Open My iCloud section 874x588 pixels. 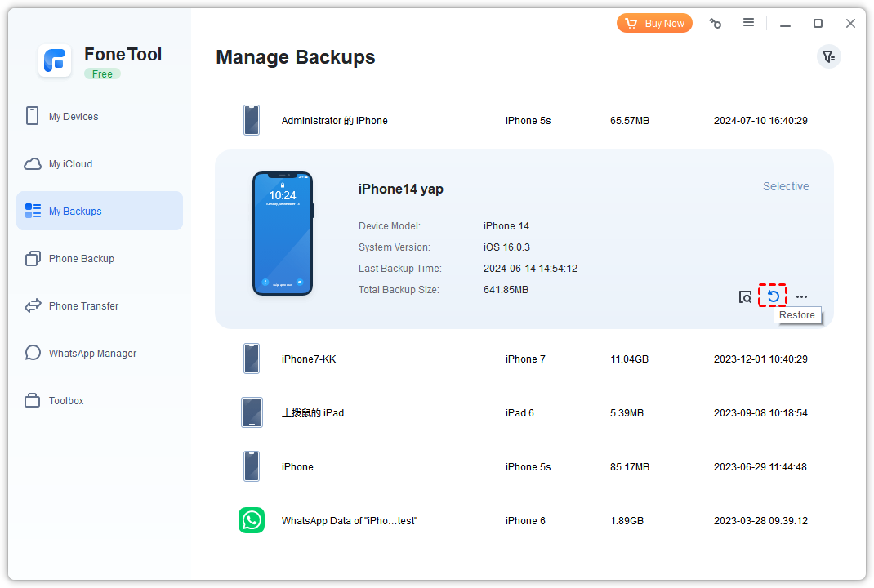click(99, 164)
